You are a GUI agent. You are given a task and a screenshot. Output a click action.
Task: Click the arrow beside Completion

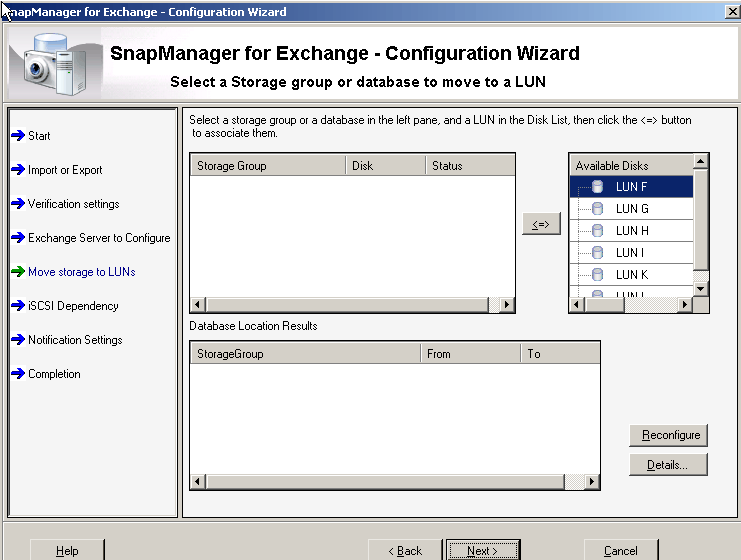click(x=18, y=374)
